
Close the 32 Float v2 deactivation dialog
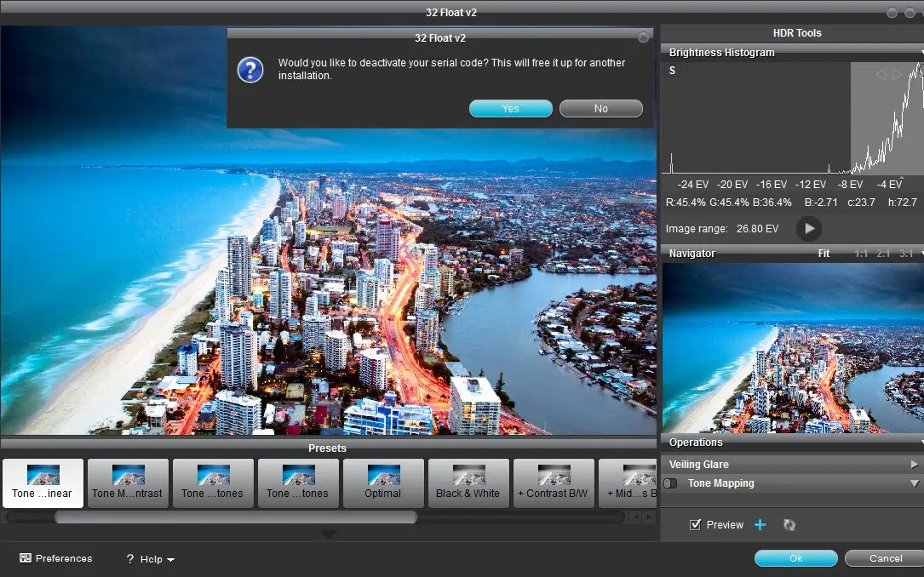[x=644, y=37]
